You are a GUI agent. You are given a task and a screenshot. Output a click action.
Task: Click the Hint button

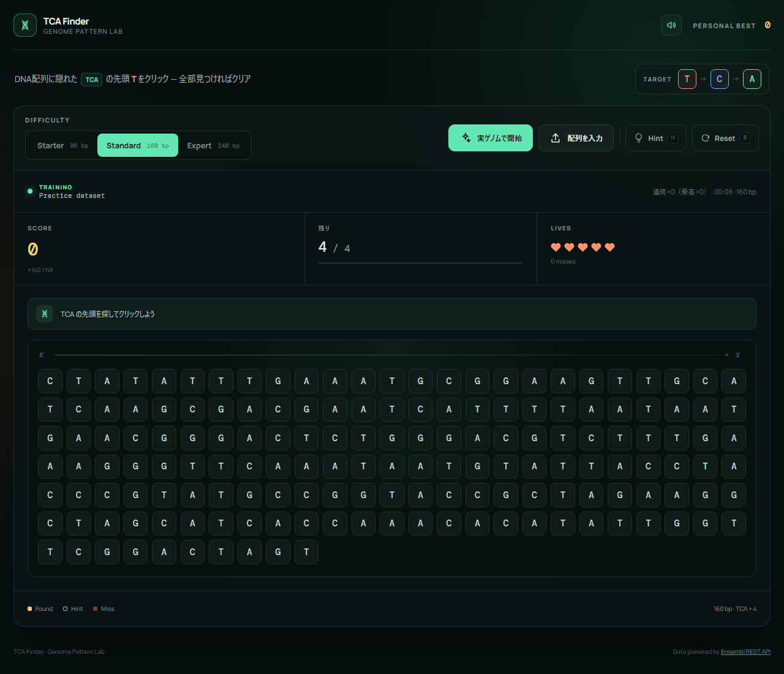pyautogui.click(x=655, y=138)
